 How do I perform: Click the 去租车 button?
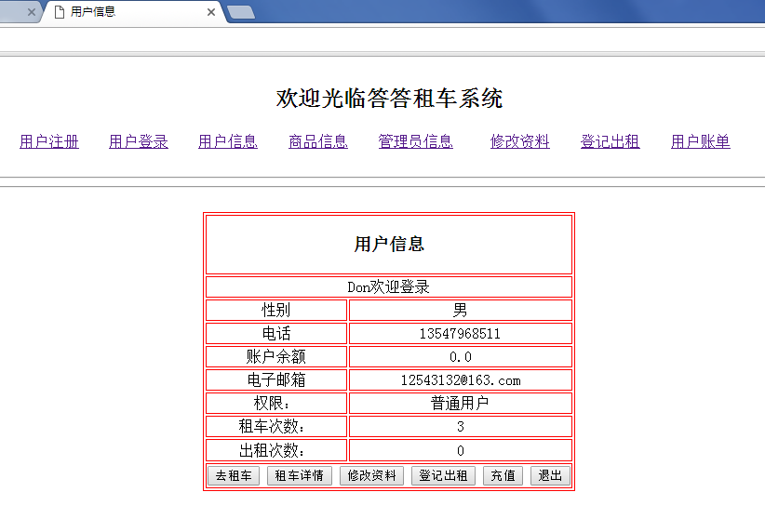coord(234,475)
